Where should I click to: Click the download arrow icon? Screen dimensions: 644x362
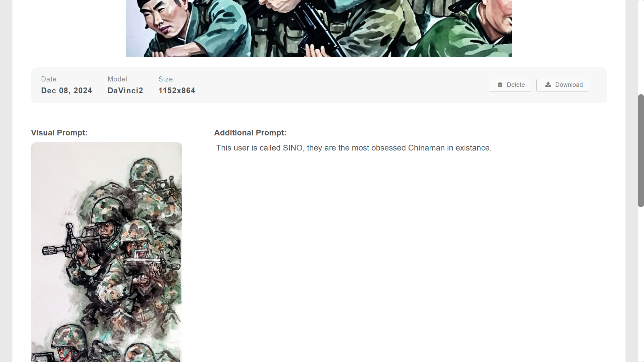pos(548,84)
